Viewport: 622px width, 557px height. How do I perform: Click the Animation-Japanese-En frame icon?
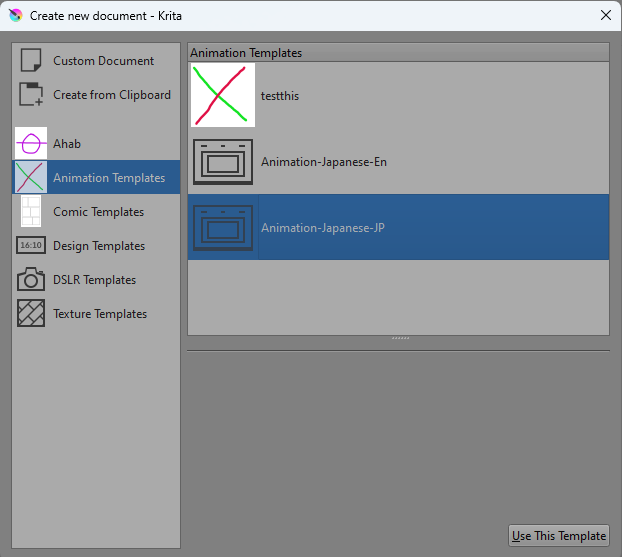[223, 162]
